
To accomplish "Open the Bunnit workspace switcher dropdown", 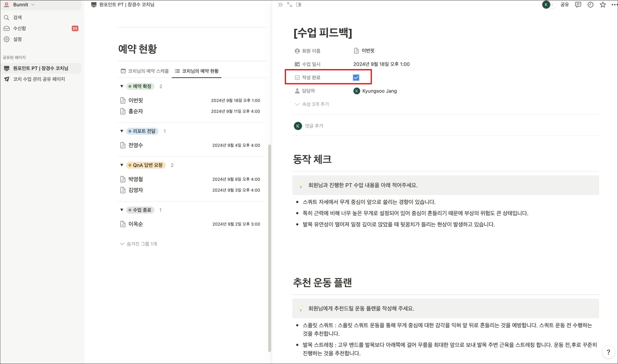I will tap(24, 5).
